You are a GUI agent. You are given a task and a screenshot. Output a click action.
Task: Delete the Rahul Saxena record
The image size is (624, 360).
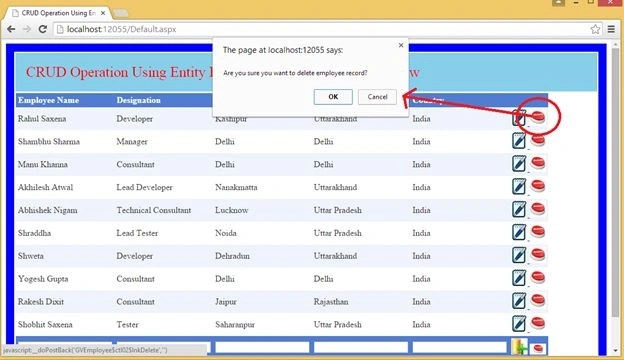coord(538,117)
